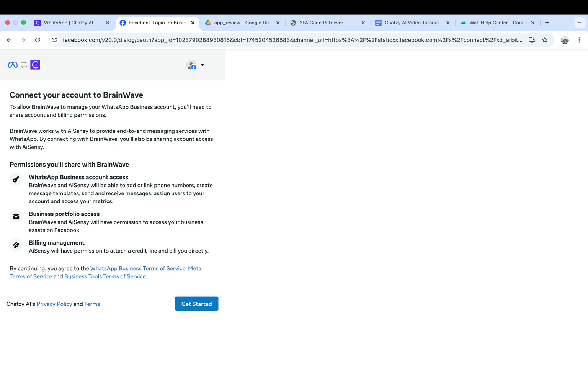Close the Facebook Login for Business tab
Image resolution: width=588 pixels, height=382 pixels.
tap(193, 23)
